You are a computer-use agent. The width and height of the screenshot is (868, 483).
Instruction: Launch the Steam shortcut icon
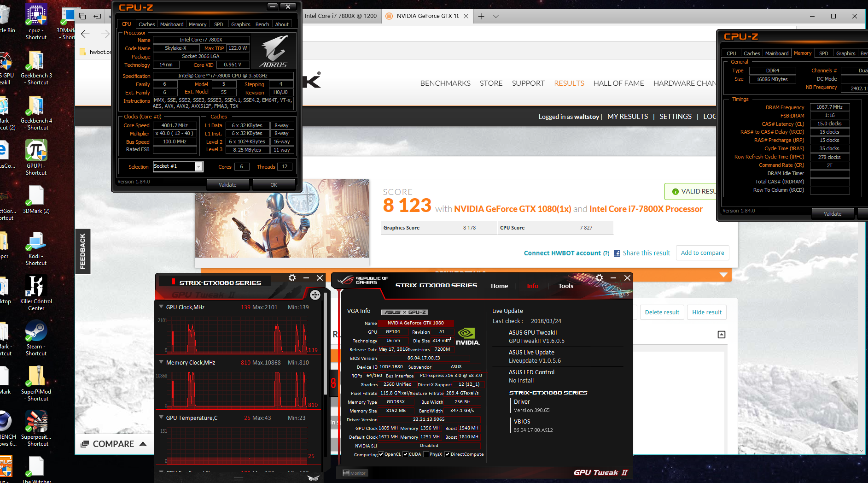36,338
